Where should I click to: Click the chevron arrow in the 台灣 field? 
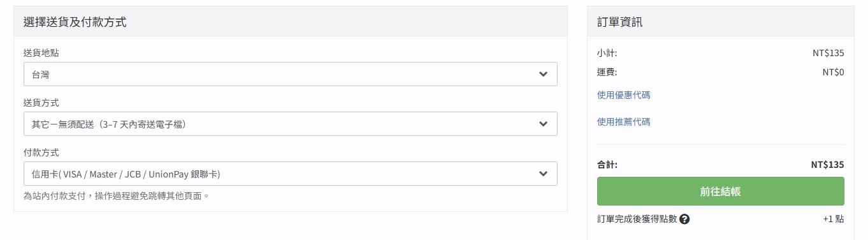pos(543,74)
